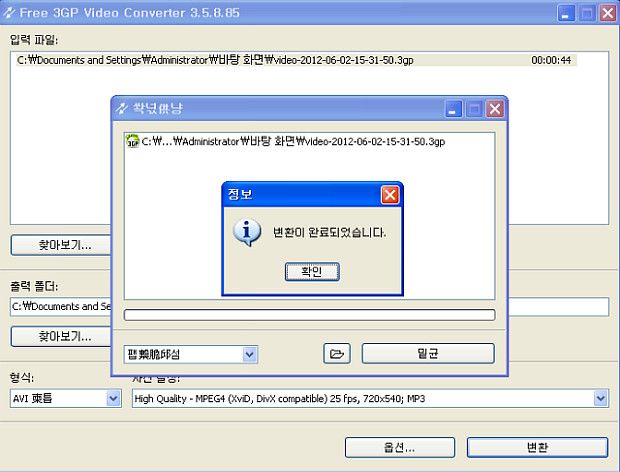620x472 pixels.
Task: Open the after-conversion action dropdown
Action: [250, 354]
